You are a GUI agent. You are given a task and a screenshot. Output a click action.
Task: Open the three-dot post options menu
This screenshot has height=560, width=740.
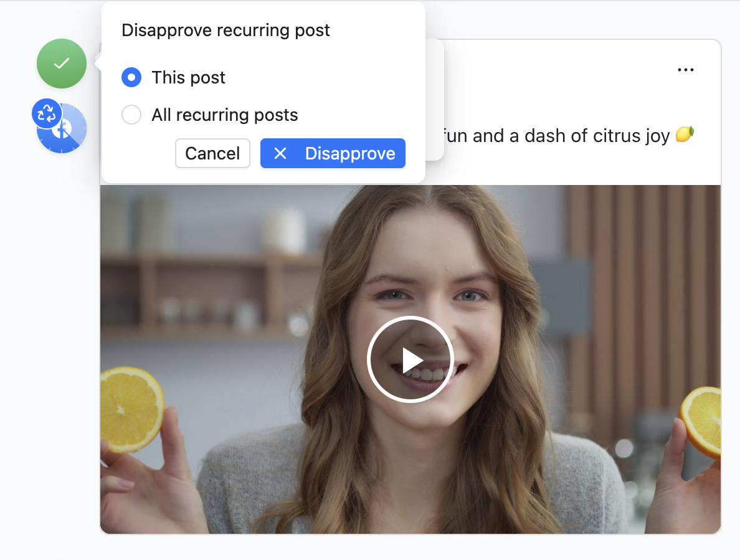click(x=685, y=70)
